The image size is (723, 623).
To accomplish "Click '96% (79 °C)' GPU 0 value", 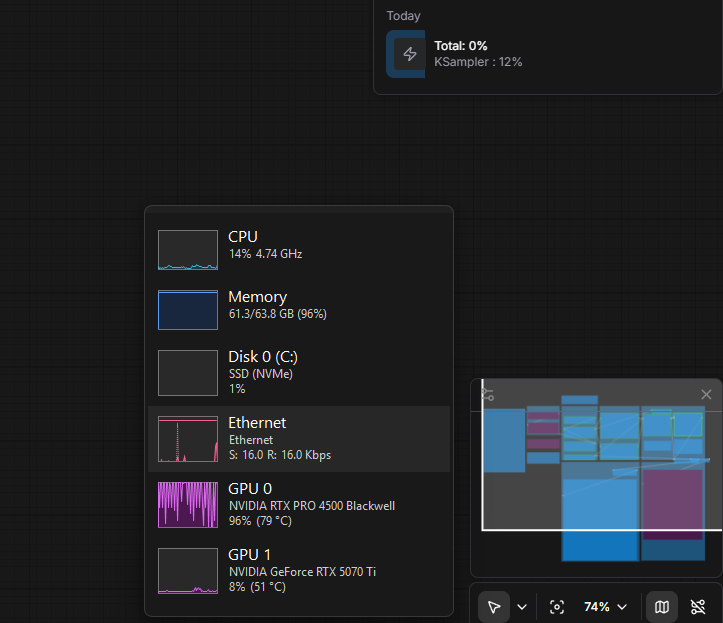I will pos(260,521).
